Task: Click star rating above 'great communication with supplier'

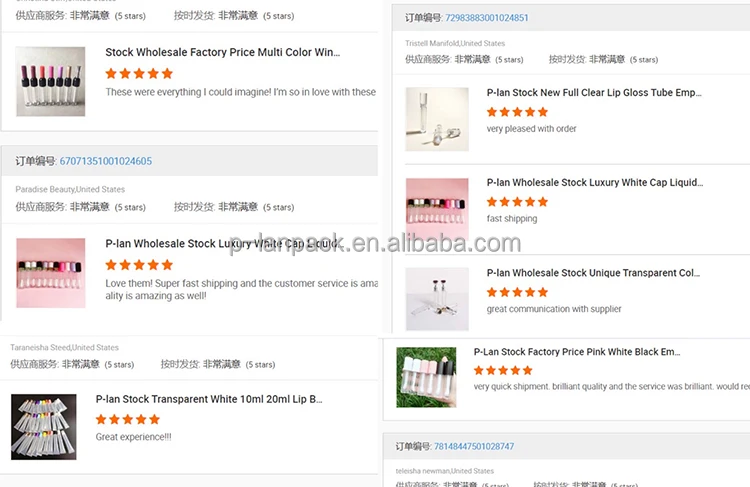Action: click(517, 292)
